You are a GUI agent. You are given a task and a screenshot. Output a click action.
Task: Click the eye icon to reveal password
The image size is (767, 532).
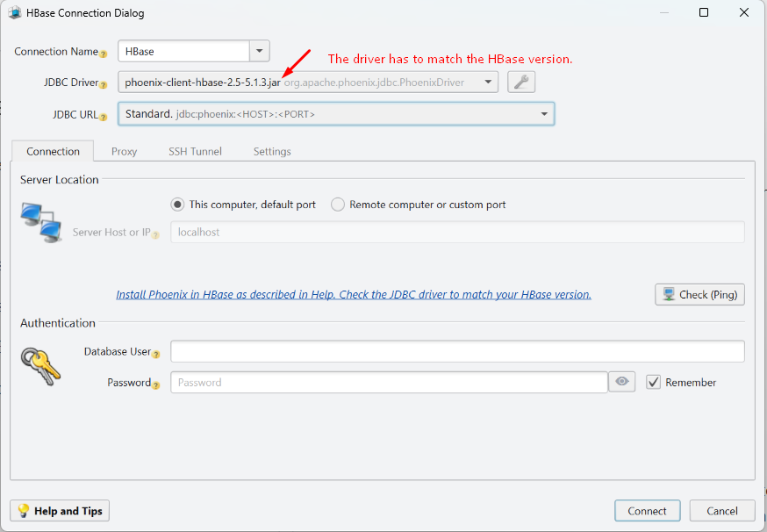pyautogui.click(x=621, y=381)
